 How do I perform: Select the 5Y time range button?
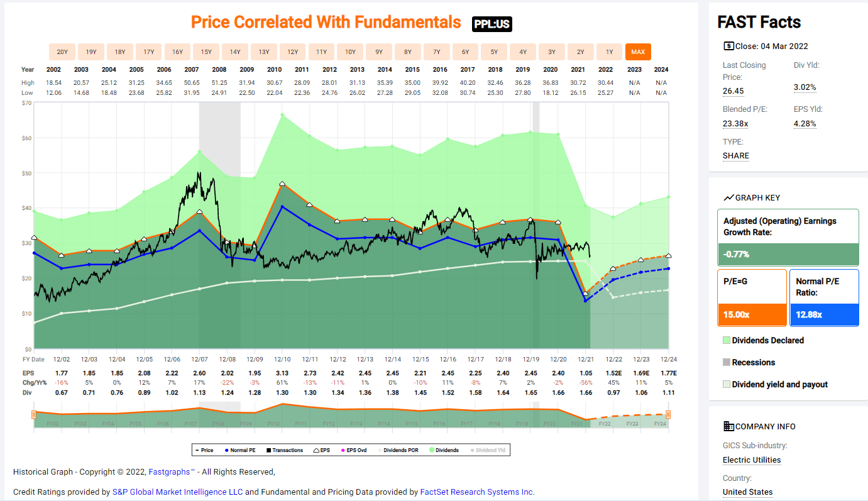point(494,52)
